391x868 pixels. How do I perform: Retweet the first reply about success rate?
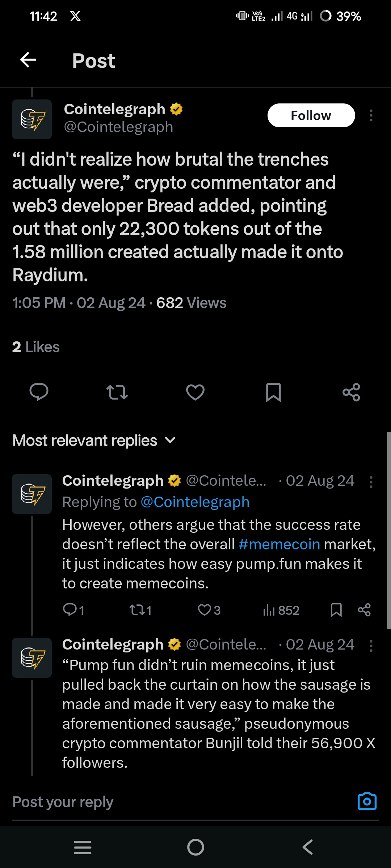[x=137, y=610]
